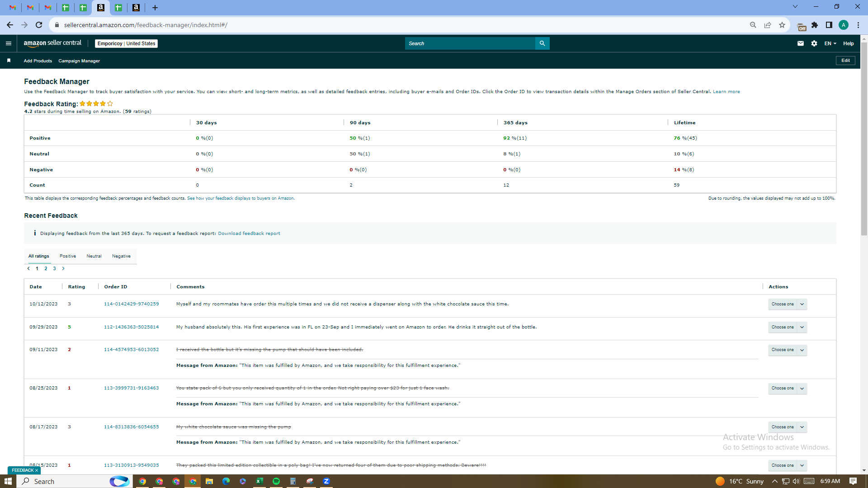
Task: Open order 112-1436363-5025814
Action: [132, 327]
